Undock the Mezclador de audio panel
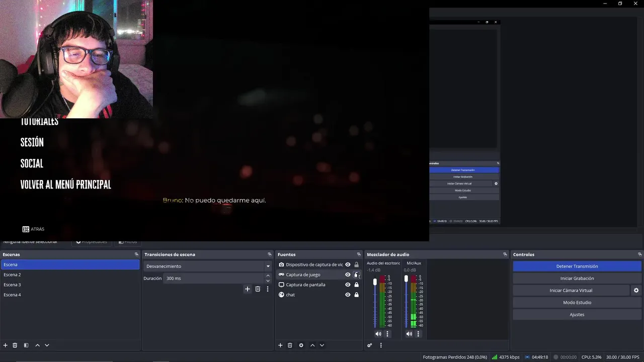Screen dimensions: 644x362 tap(505, 254)
